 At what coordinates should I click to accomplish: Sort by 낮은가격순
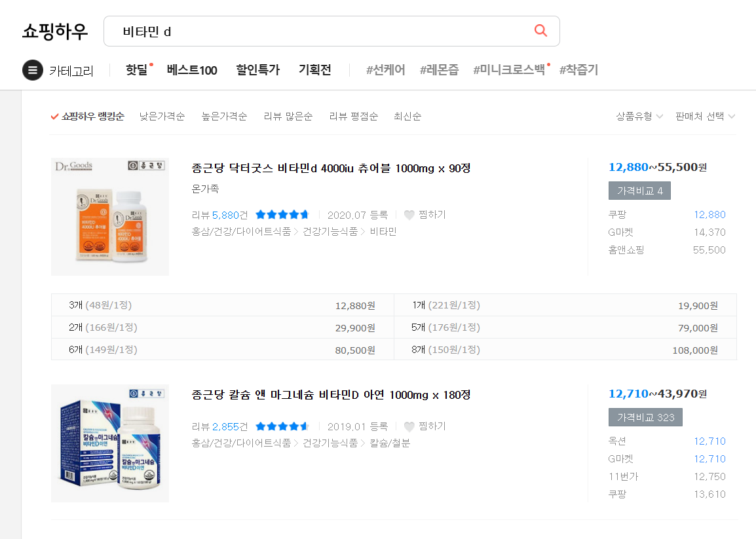pyautogui.click(x=162, y=116)
